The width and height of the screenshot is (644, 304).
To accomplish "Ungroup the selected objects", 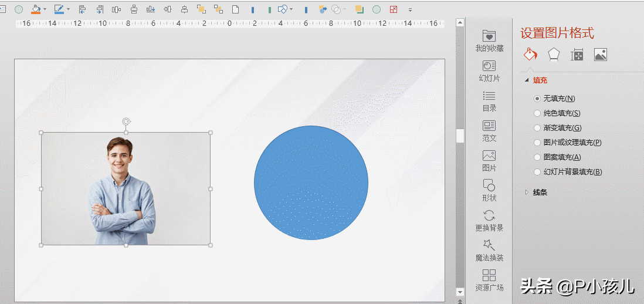I will point(218,9).
